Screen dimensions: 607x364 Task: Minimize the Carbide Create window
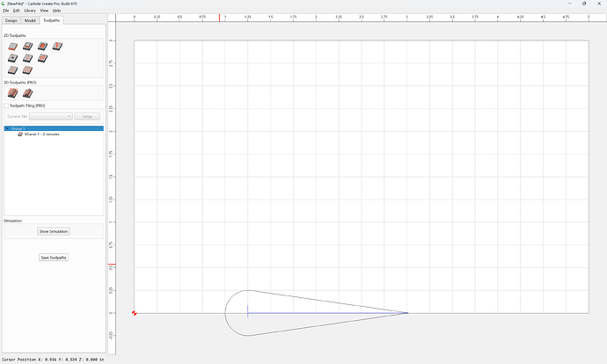click(569, 4)
